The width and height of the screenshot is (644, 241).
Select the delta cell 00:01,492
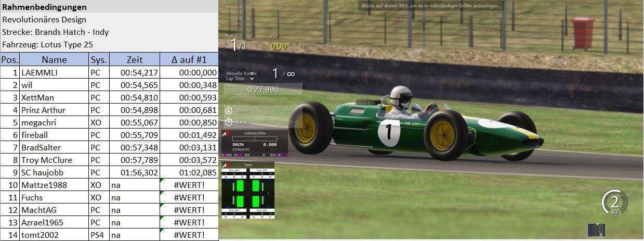(x=189, y=135)
